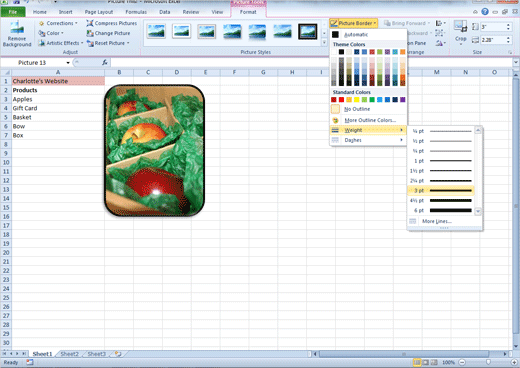This screenshot has height=368, width=520.
Task: Open the Name Box dropdown arrow
Action: pos(68,63)
